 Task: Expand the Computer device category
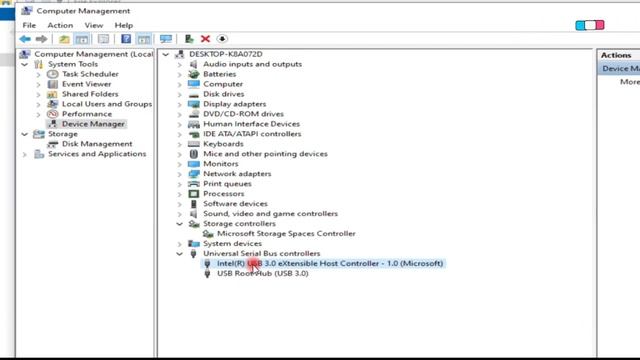(x=180, y=84)
